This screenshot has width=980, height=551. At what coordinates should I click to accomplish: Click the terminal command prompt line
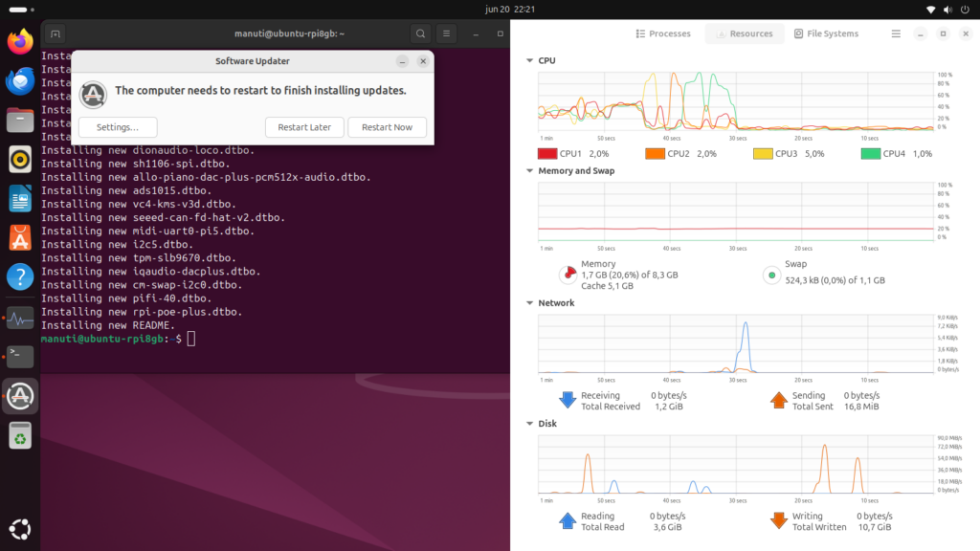pyautogui.click(x=119, y=339)
